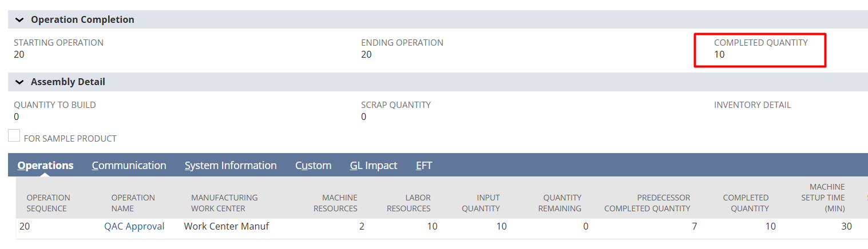Screen dimensions: 868x249
Task: Click the Manufacturing Work Center column header
Action: pyautogui.click(x=224, y=203)
